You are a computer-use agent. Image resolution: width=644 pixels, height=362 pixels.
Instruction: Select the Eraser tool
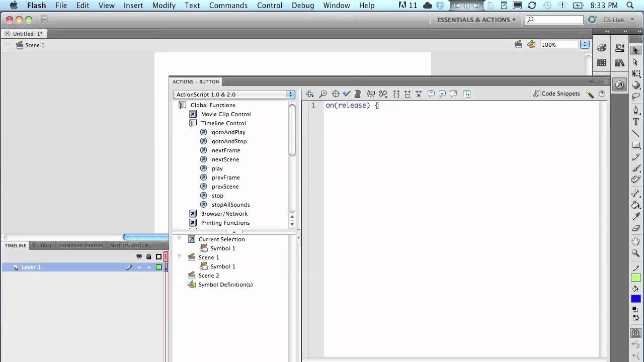[636, 228]
